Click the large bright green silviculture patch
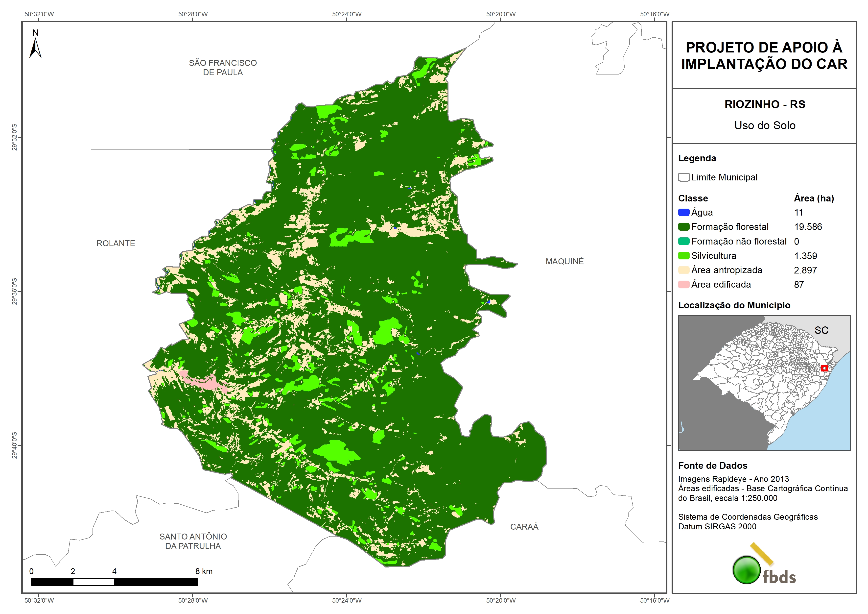This screenshot has height=614, width=868. 335,452
